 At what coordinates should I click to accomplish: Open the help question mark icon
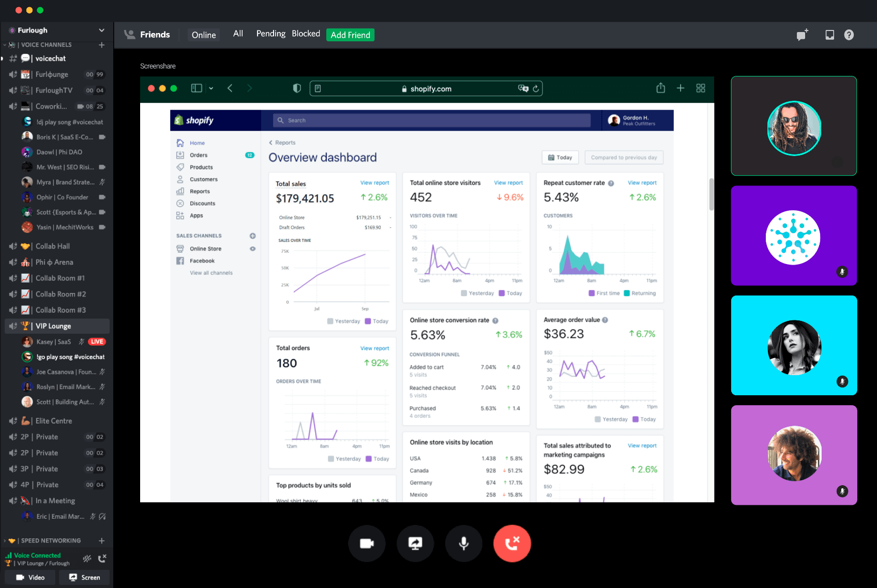point(849,35)
